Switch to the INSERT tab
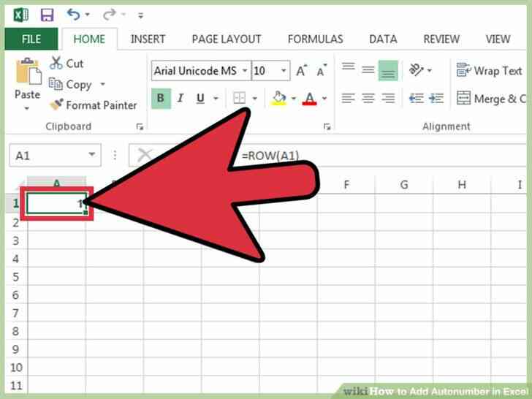This screenshot has width=532, height=399. click(x=148, y=39)
